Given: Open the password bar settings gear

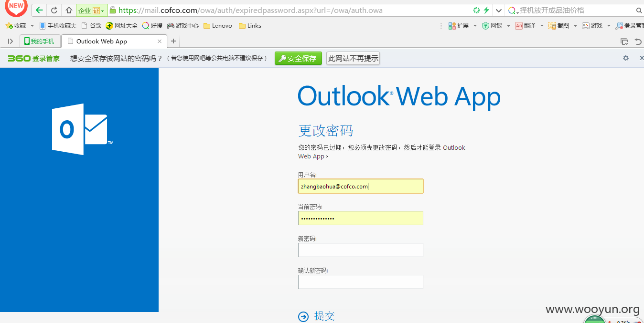Looking at the screenshot, I should point(626,58).
